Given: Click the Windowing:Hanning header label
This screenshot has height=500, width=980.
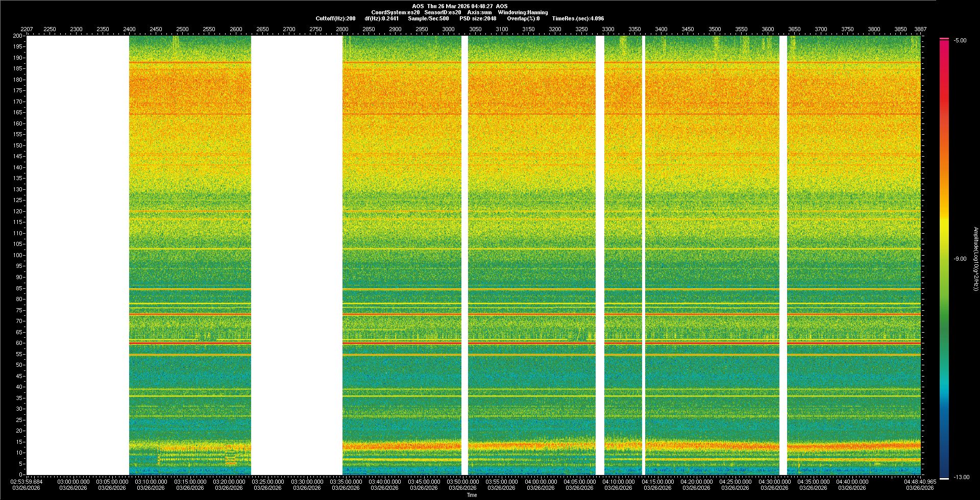Looking at the screenshot, I should 523,12.
